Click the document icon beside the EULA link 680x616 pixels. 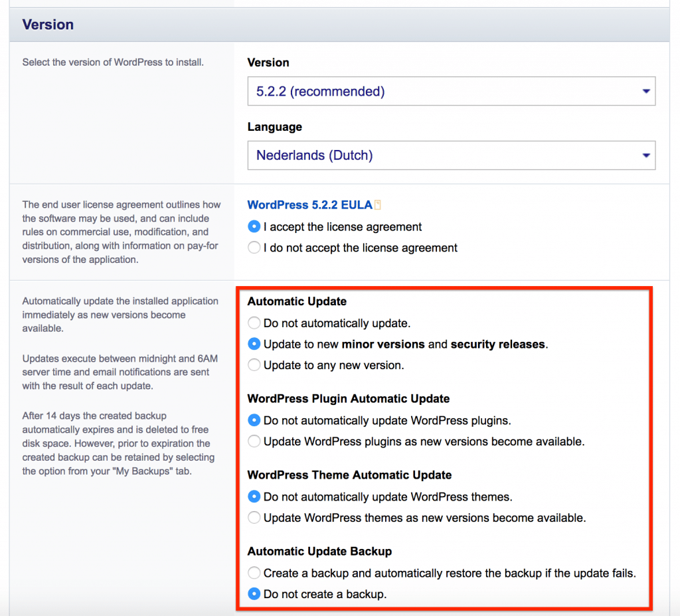pyautogui.click(x=378, y=205)
